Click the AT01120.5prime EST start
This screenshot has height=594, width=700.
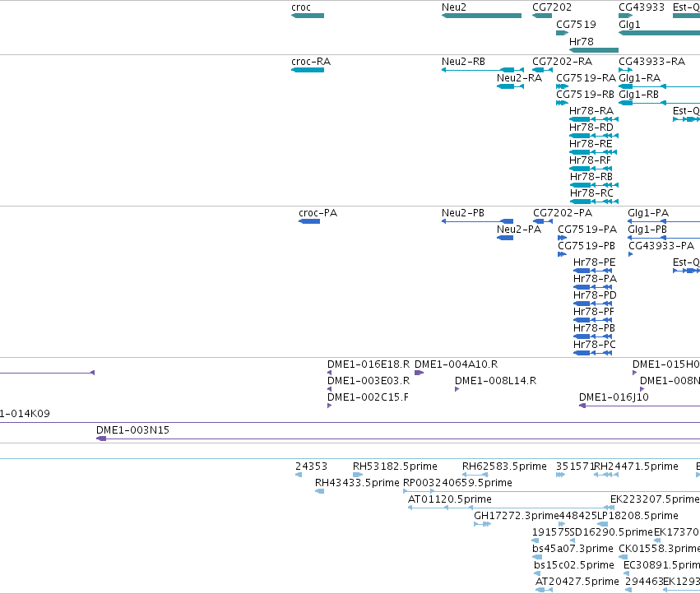[410, 508]
